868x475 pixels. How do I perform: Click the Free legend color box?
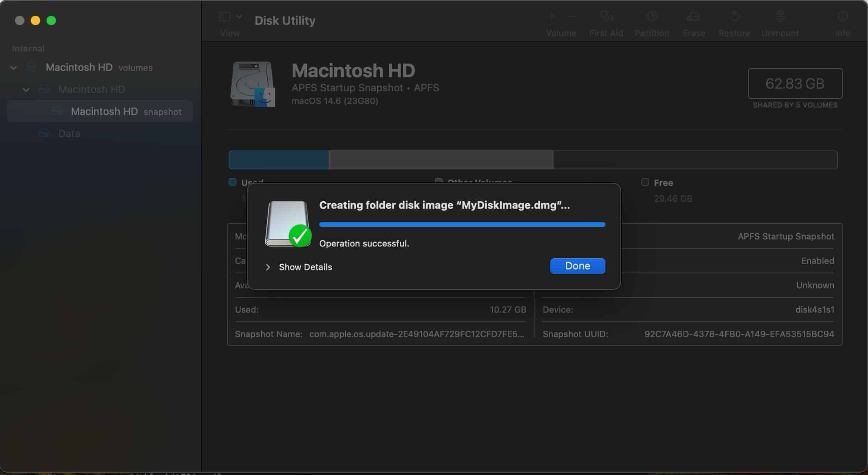[x=645, y=182]
